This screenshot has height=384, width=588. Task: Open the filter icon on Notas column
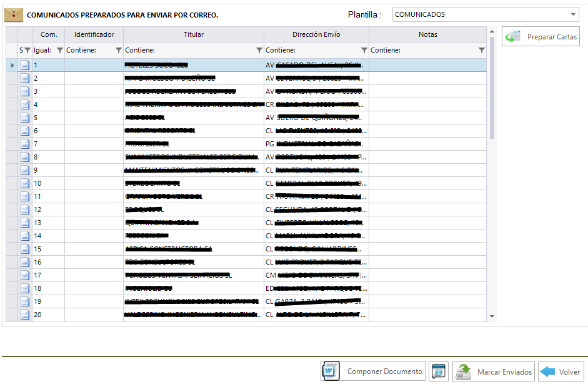pyautogui.click(x=481, y=50)
